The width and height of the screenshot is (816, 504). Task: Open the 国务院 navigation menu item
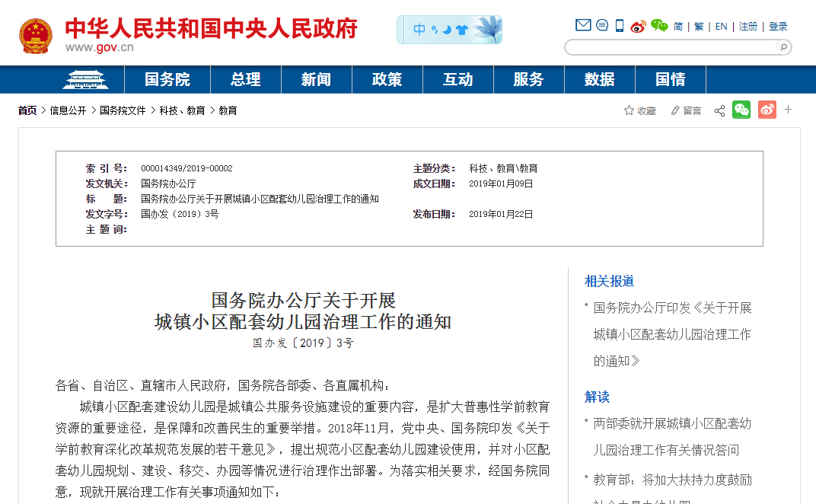tap(167, 79)
